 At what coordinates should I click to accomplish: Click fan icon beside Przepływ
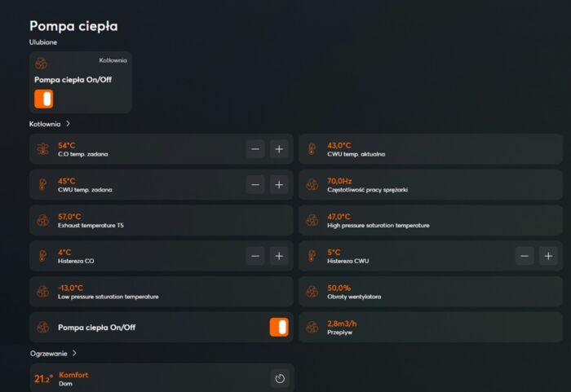coord(311,328)
